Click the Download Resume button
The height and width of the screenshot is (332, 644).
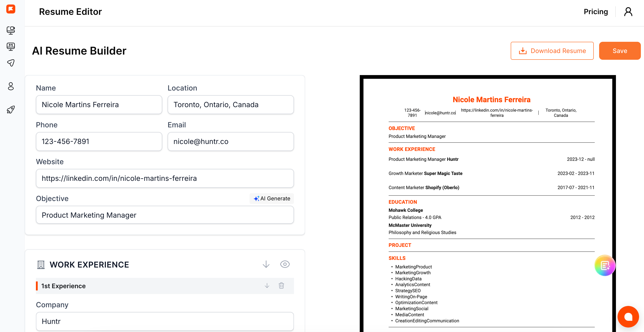pyautogui.click(x=552, y=51)
